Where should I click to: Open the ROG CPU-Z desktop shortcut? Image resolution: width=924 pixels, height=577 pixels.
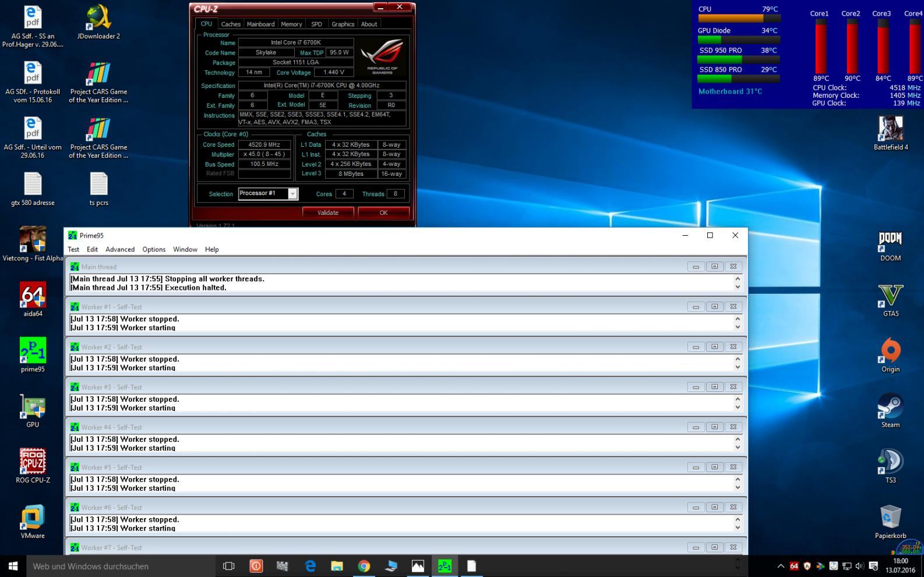coord(33,466)
